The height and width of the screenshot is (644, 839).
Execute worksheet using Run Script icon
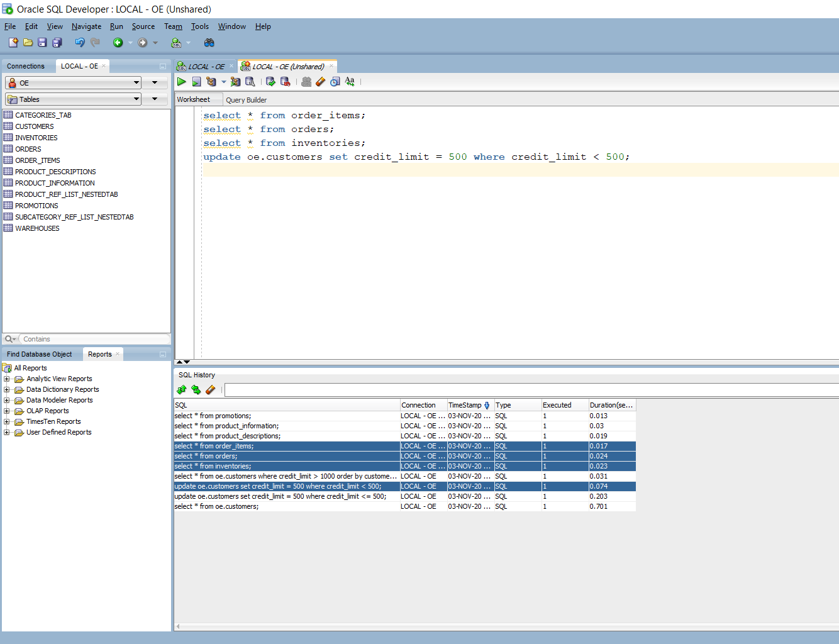click(x=196, y=82)
